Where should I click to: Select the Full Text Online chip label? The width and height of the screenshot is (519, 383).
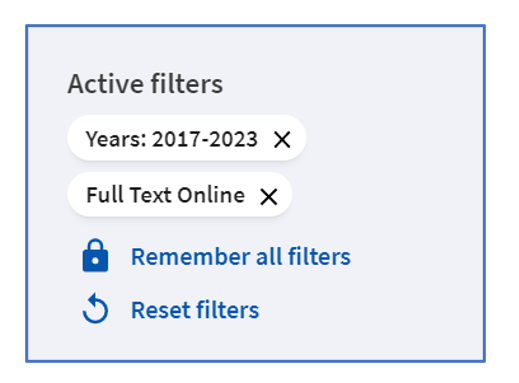point(165,195)
